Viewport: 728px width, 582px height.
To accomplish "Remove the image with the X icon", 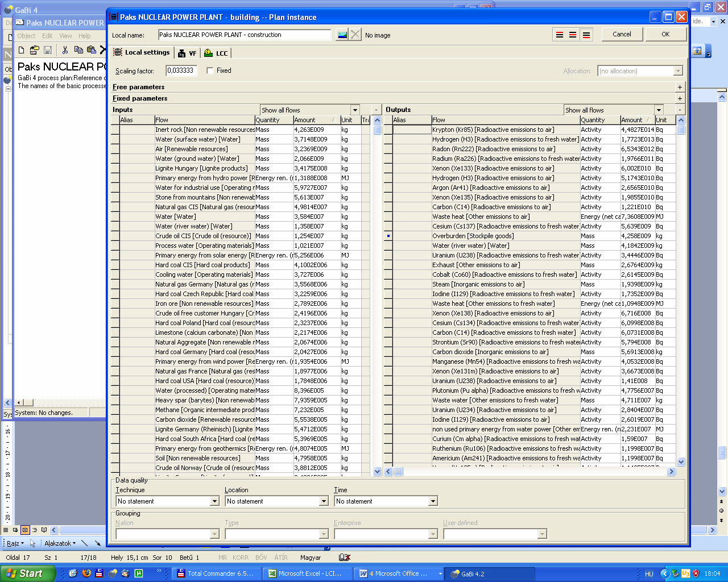I will (355, 35).
